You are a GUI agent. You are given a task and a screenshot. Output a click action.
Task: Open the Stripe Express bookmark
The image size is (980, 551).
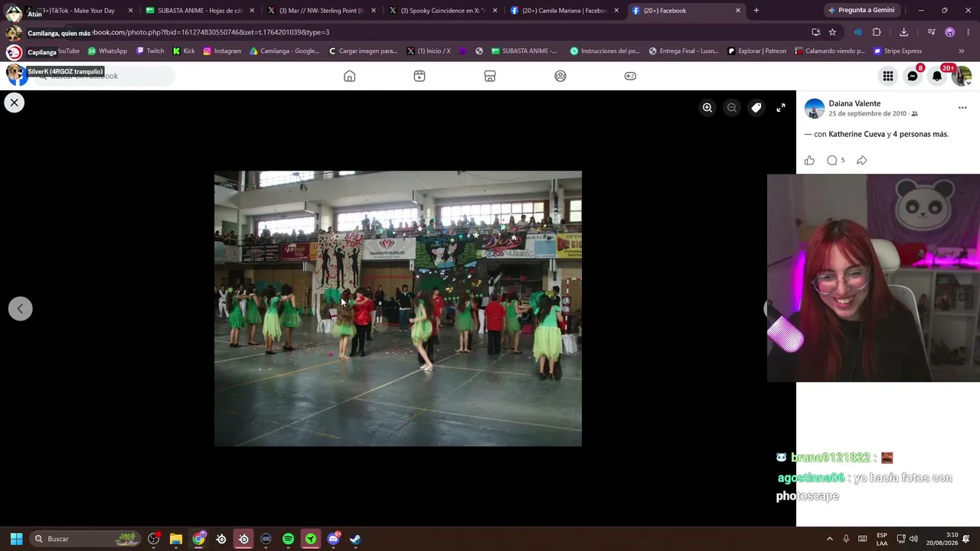point(897,51)
